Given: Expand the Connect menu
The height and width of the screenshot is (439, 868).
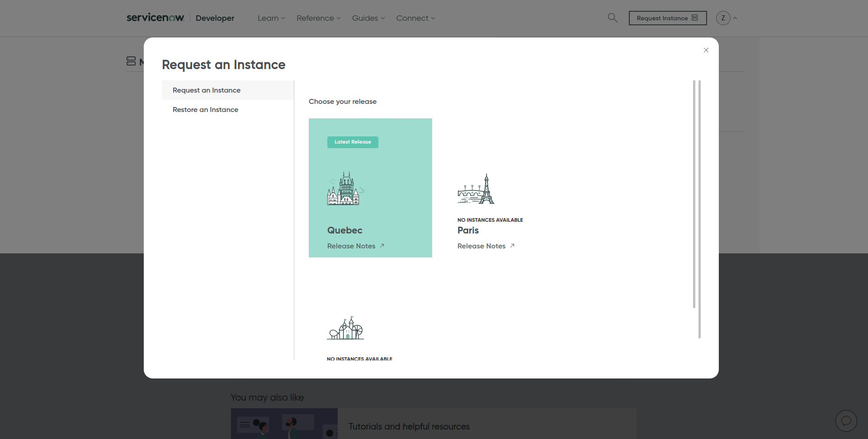Looking at the screenshot, I should pos(415,18).
